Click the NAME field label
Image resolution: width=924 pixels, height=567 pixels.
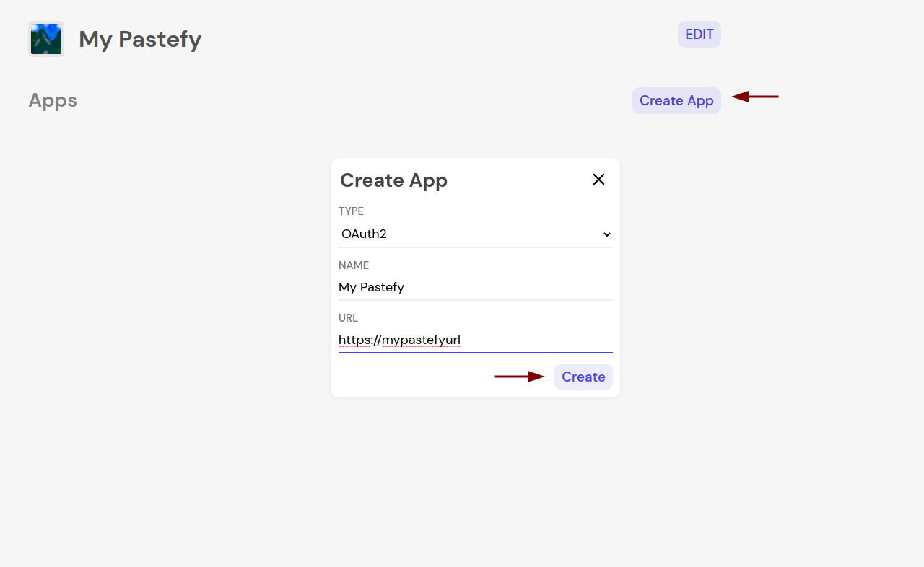[x=354, y=265]
